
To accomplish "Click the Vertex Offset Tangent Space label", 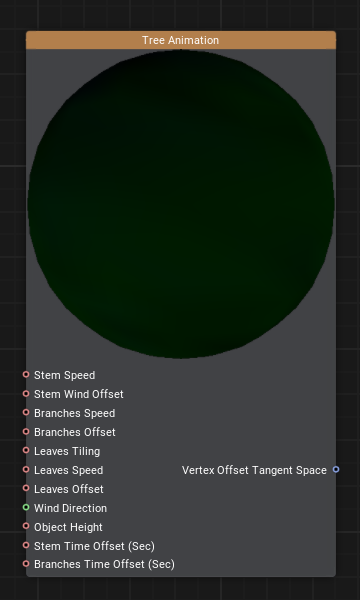I will pos(254,470).
